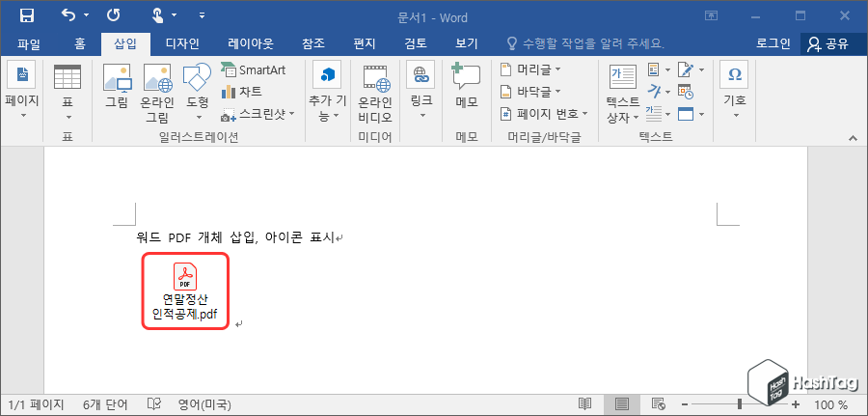The height and width of the screenshot is (416, 868).
Task: Click the Quick Parts icon
Action: click(x=655, y=69)
